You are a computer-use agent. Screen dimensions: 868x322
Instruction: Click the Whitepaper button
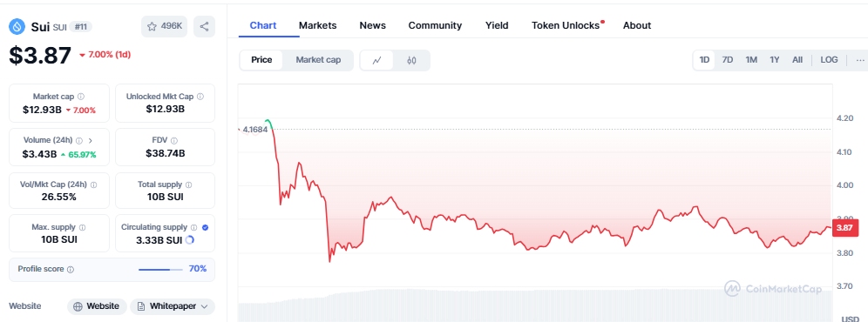coord(173,306)
